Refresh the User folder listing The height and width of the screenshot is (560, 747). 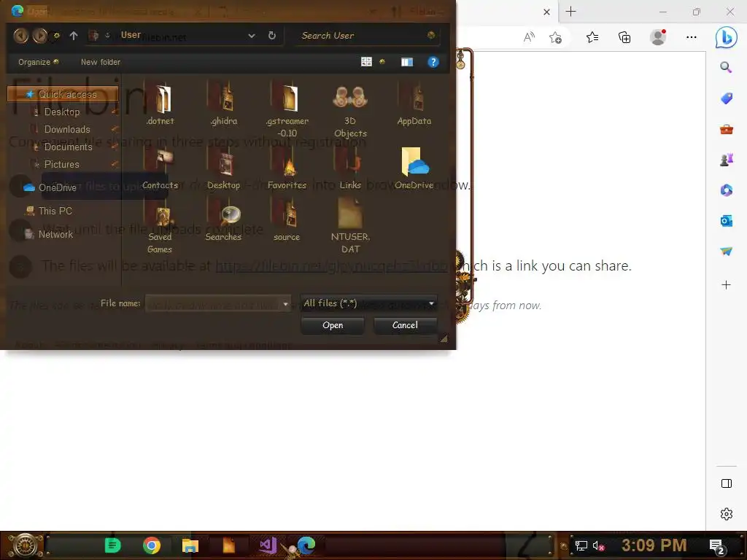pos(272,35)
